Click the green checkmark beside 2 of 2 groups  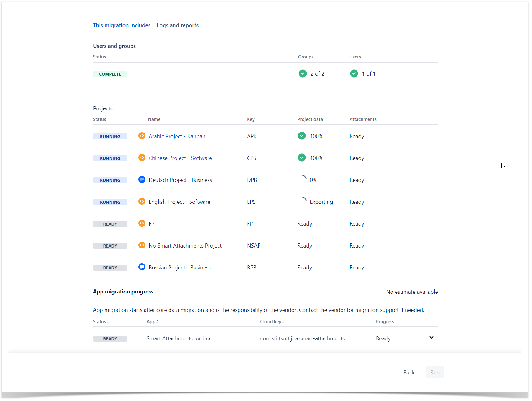tap(303, 73)
